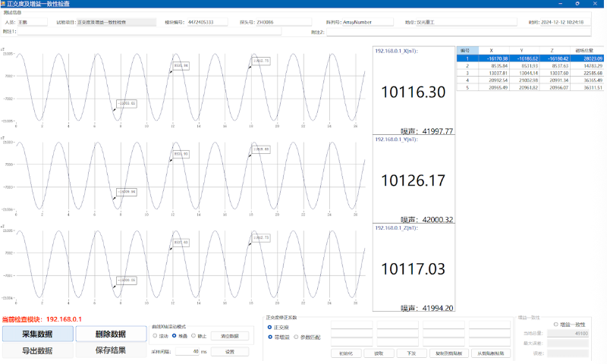Image resolution: width=607 pixels, height=364 pixels.
Task: Click the 采集数据 (collect data) button
Action: click(x=37, y=334)
